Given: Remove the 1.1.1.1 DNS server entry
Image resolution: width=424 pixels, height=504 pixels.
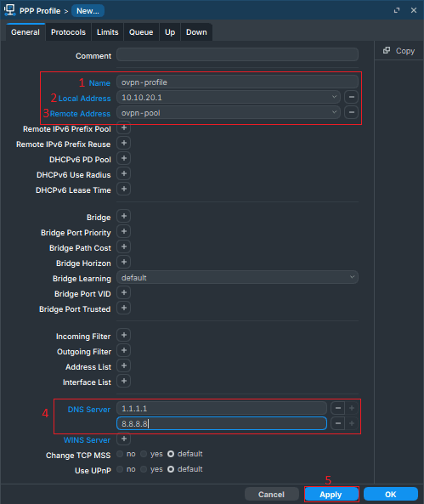Looking at the screenshot, I should click(338, 408).
